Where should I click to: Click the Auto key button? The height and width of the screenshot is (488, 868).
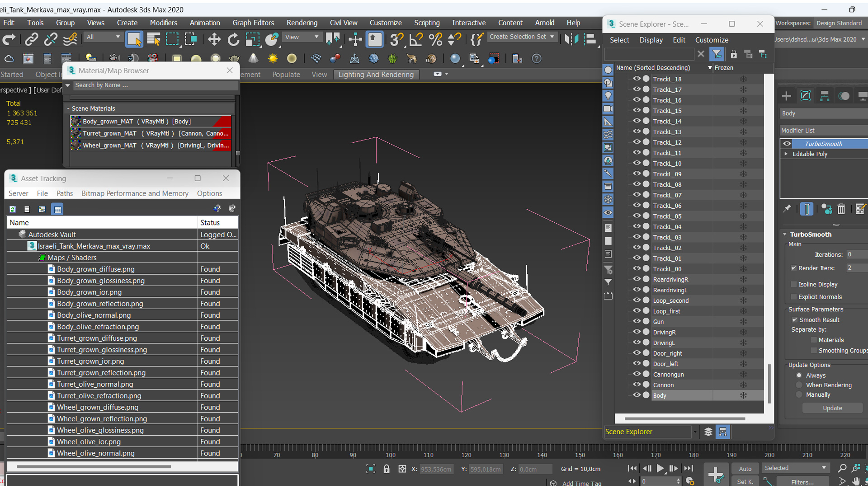pyautogui.click(x=745, y=469)
